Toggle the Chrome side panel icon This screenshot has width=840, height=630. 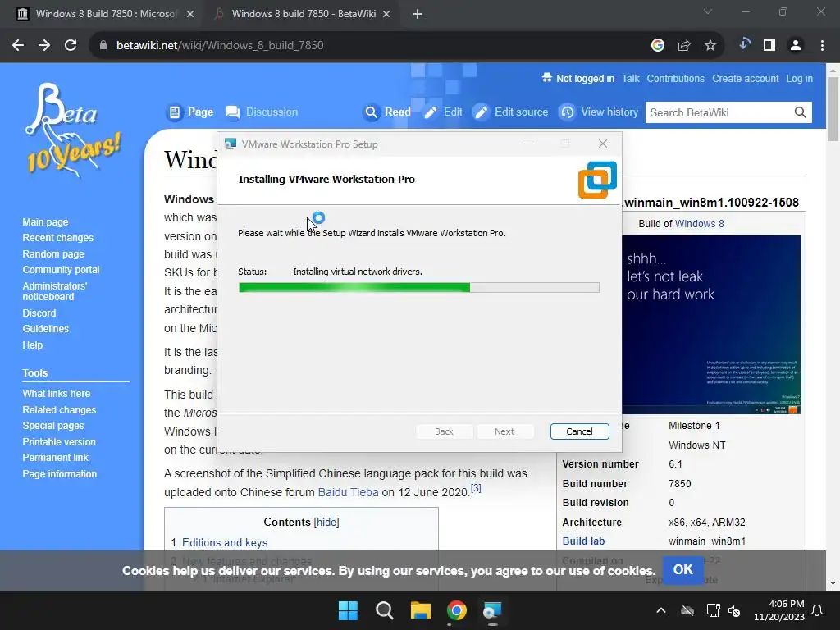(769, 46)
